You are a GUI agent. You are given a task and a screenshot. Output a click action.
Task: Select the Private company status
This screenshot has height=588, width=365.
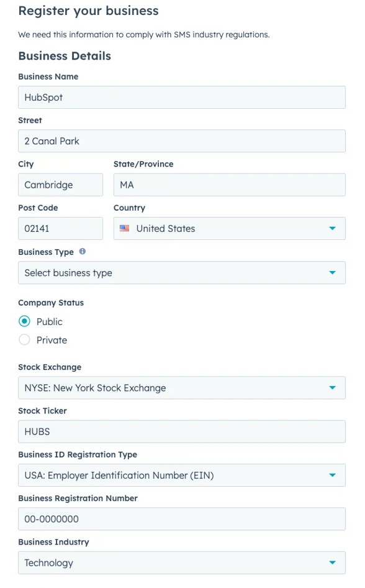(24, 340)
